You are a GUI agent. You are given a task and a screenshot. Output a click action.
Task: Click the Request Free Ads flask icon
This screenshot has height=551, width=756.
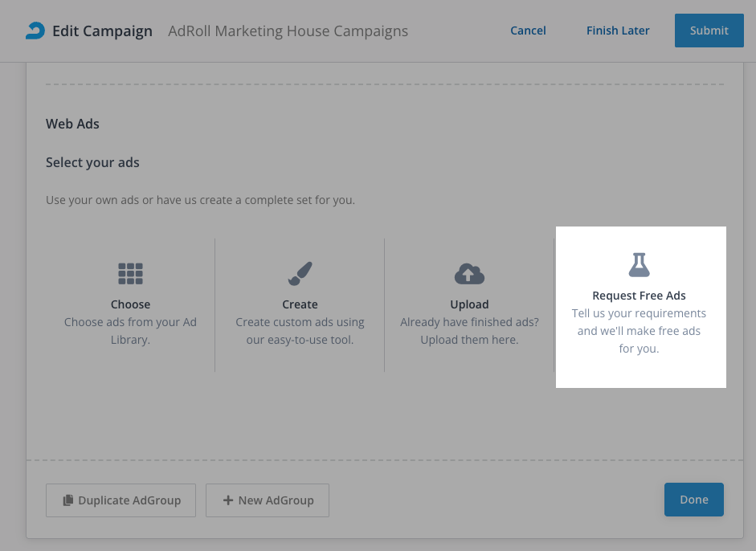point(639,264)
